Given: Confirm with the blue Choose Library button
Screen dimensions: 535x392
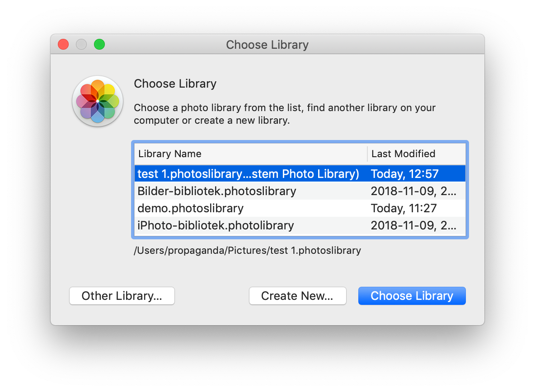Looking at the screenshot, I should [x=412, y=295].
